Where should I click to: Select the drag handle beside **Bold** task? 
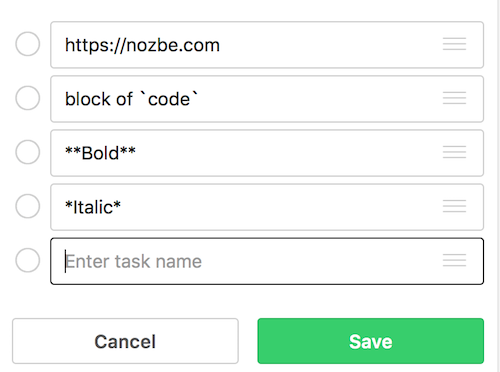click(454, 152)
